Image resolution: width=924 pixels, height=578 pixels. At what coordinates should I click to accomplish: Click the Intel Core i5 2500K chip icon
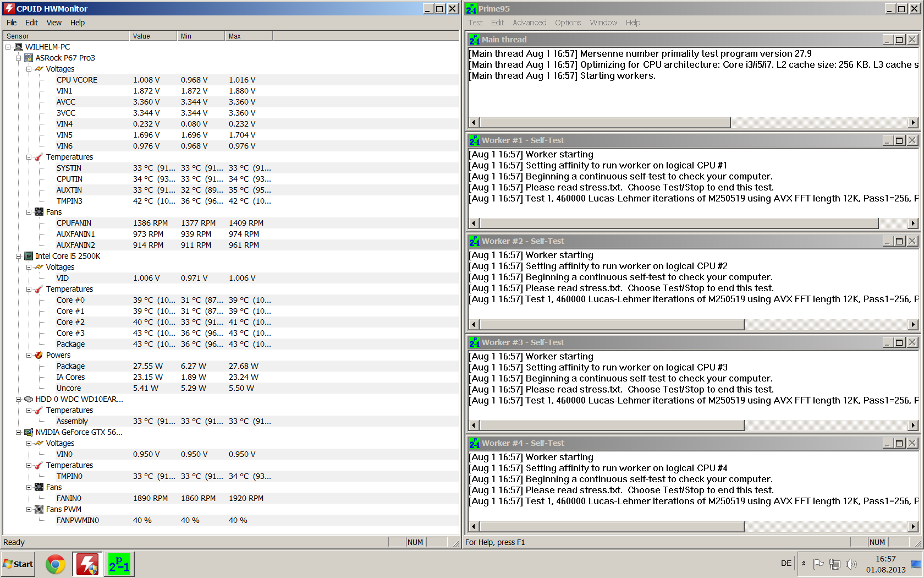pos(29,256)
